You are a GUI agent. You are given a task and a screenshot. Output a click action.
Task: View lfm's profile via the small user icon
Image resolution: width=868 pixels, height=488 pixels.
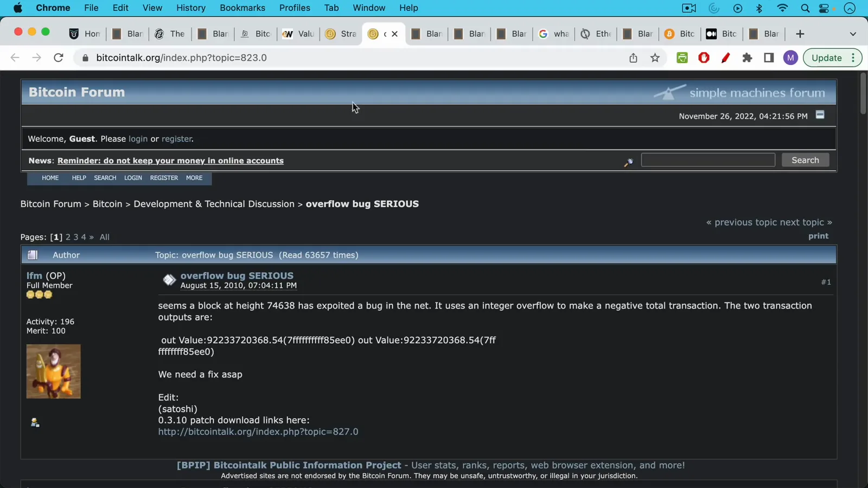[35, 422]
